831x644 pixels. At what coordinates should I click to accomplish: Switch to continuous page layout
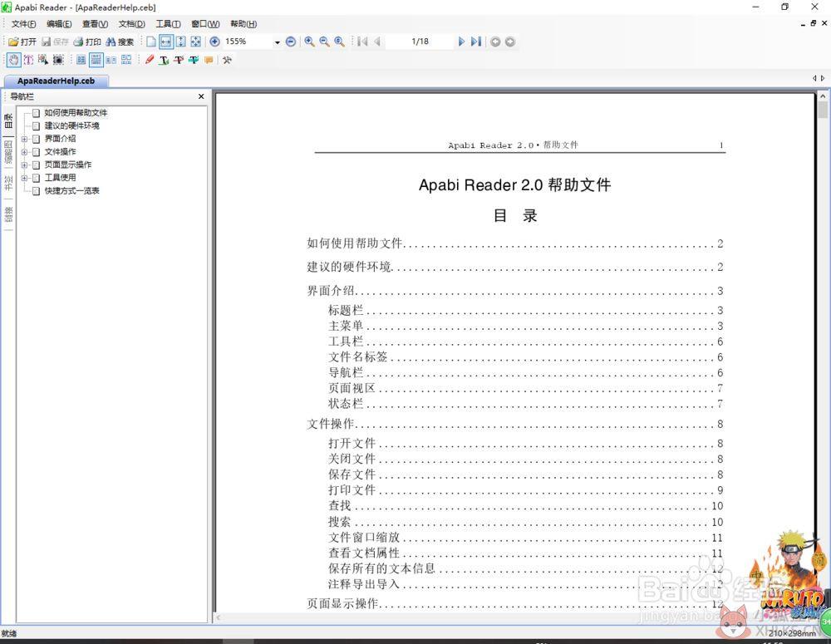[x=96, y=60]
